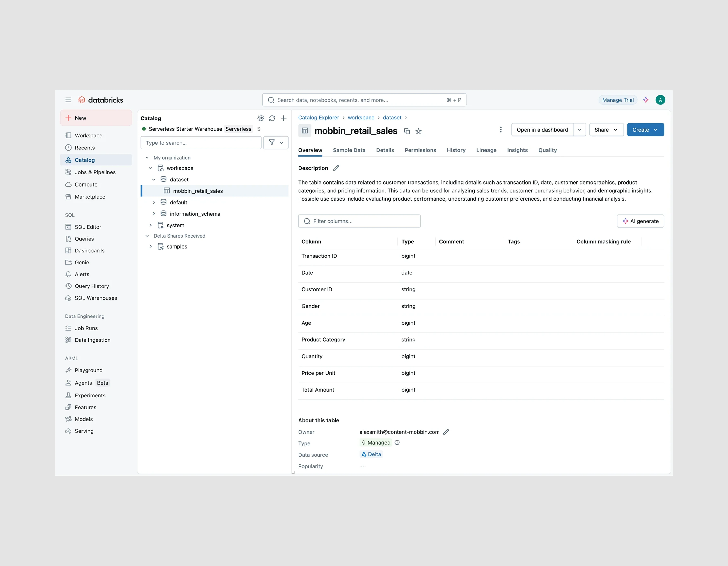728x566 pixels.
Task: Show Managed type info icon
Action: tap(397, 442)
